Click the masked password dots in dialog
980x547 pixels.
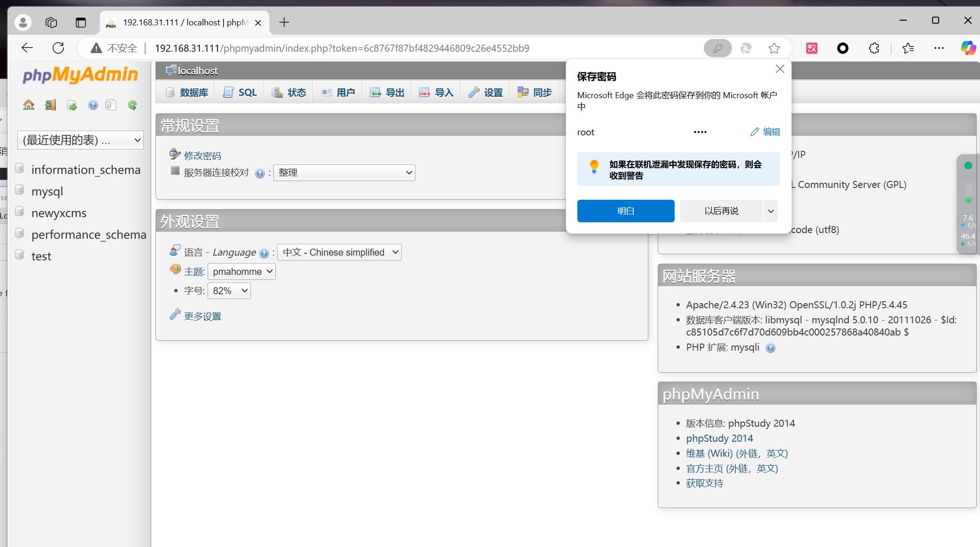tap(700, 132)
